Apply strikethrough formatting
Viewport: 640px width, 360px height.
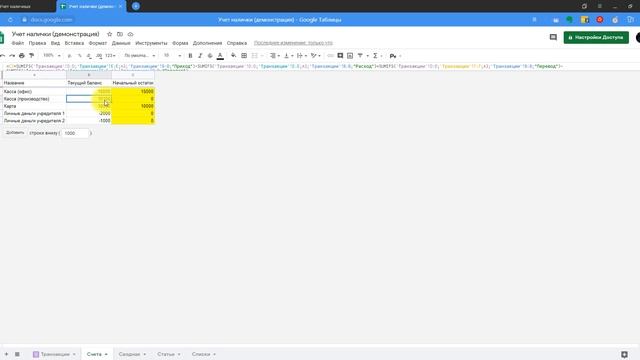tap(210, 56)
